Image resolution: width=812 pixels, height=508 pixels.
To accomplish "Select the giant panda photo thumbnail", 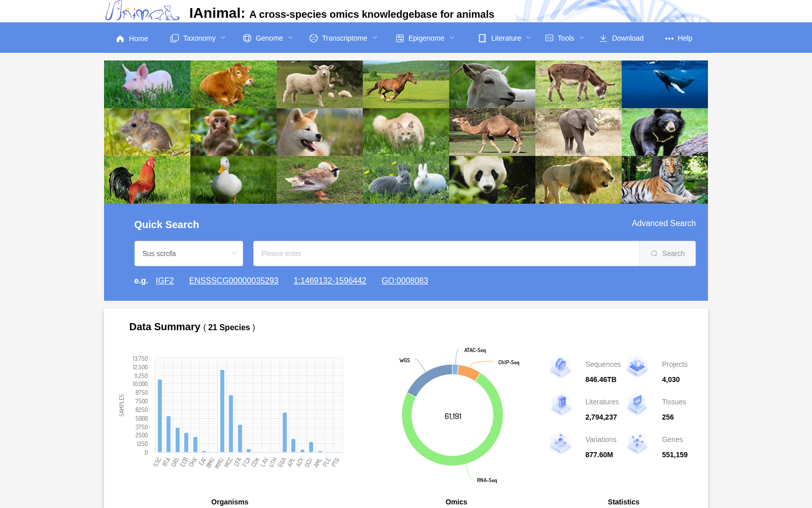I will click(x=492, y=180).
